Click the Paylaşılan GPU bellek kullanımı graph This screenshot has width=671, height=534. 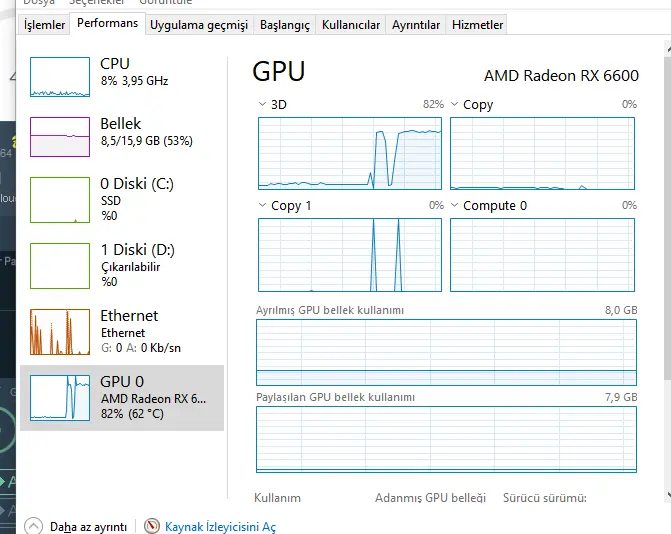pos(446,439)
